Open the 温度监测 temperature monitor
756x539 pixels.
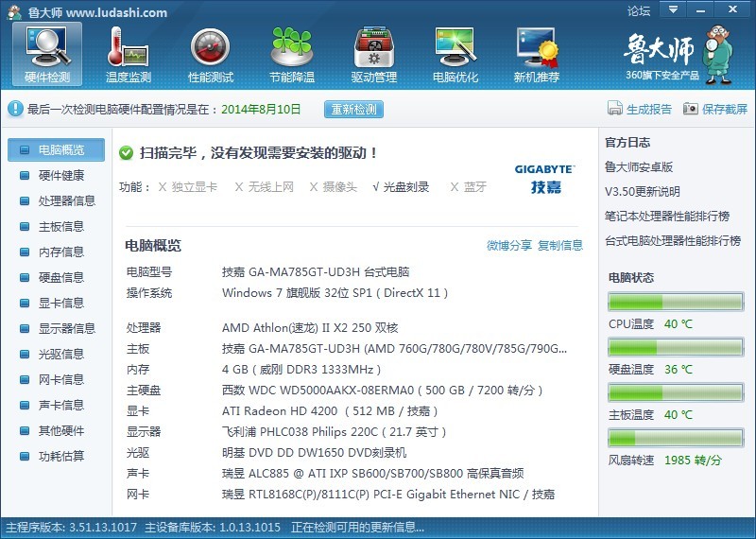coord(129,54)
